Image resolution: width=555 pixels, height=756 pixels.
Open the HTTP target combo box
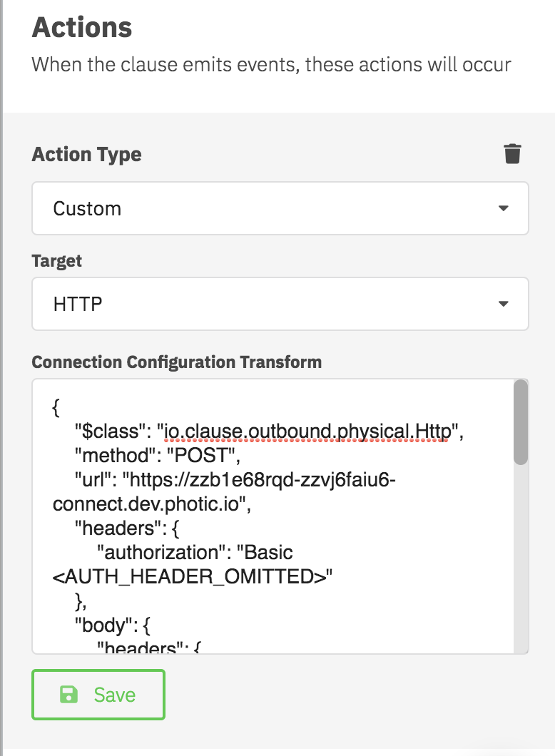(x=280, y=304)
